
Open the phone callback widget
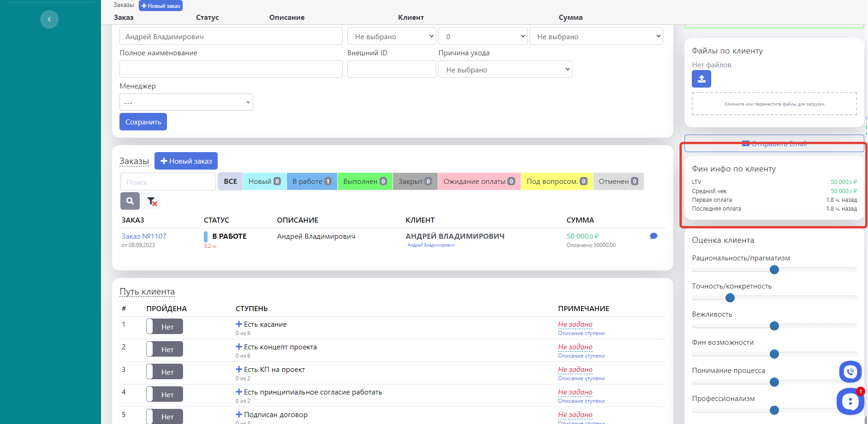coord(850,371)
